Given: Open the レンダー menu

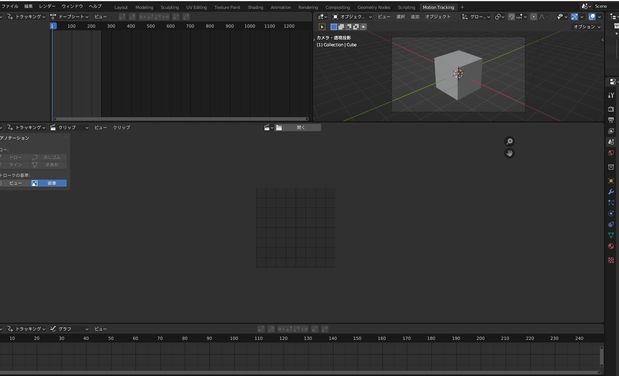Looking at the screenshot, I should [47, 6].
